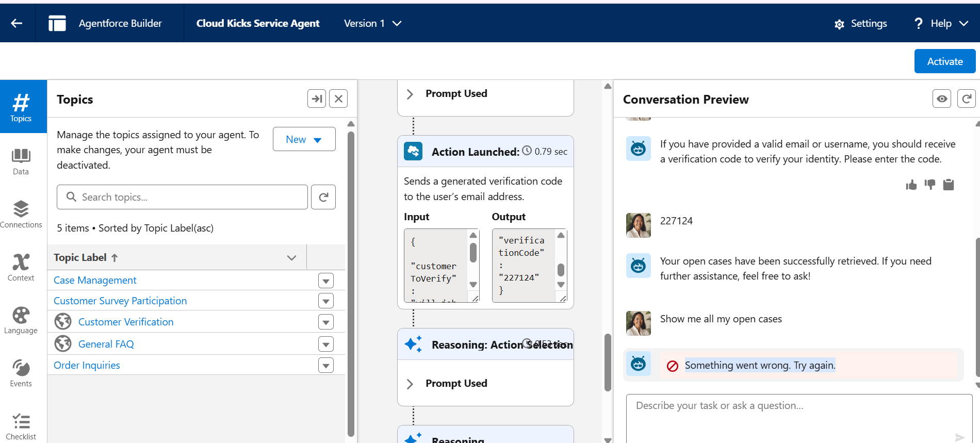
Task: Click the agent avatar beside verification message
Action: click(638, 149)
